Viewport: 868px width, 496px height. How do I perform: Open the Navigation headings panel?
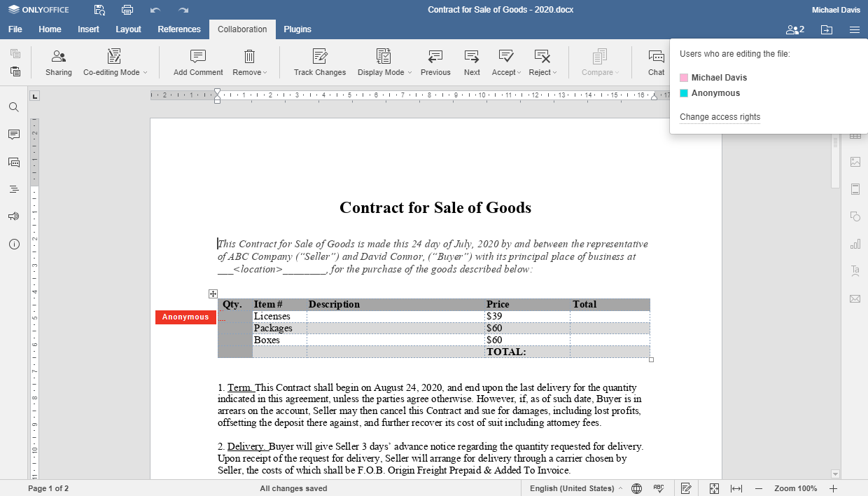point(13,189)
